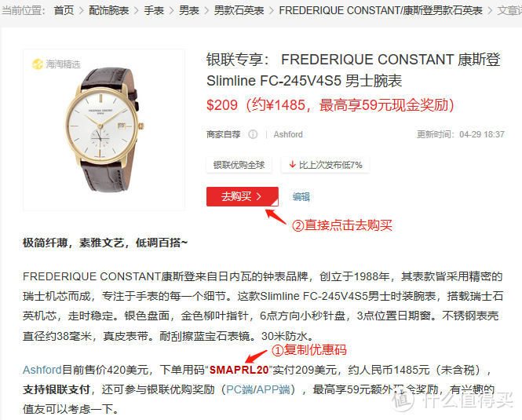Open the blue Ashford link in article text
This screenshot has width=522, height=420.
(42, 370)
